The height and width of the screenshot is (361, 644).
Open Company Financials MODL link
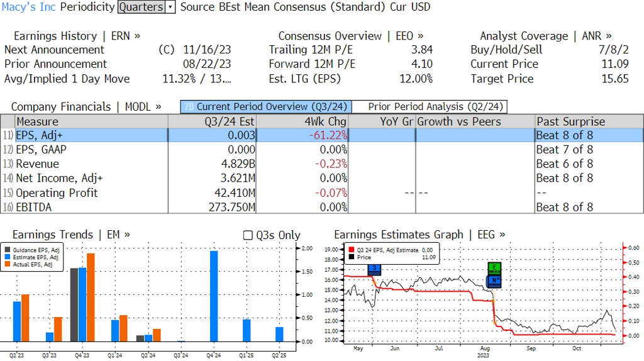pyautogui.click(x=86, y=107)
